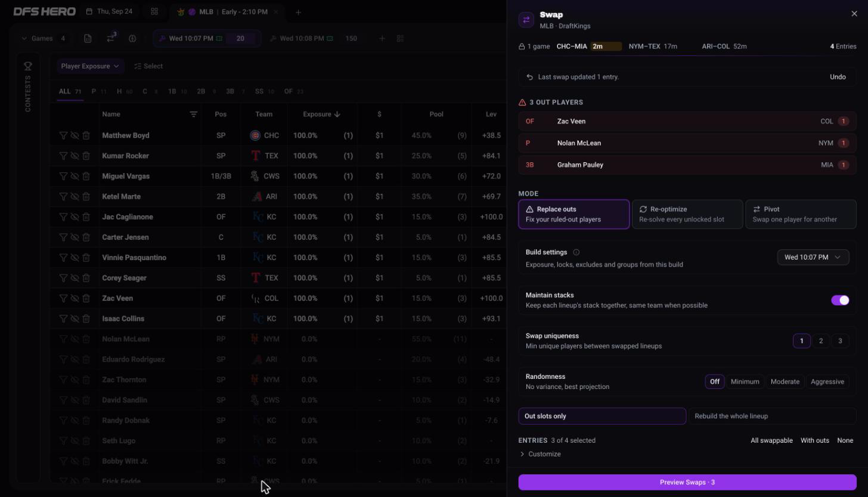The width and height of the screenshot is (868, 497).
Task: Set Randomness to Aggressive
Action: coord(827,381)
